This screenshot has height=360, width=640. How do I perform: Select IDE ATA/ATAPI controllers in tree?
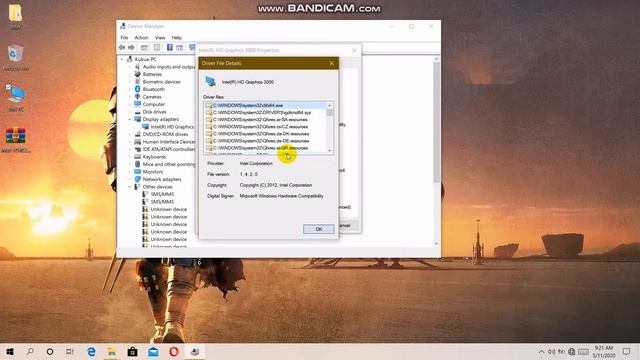169,149
